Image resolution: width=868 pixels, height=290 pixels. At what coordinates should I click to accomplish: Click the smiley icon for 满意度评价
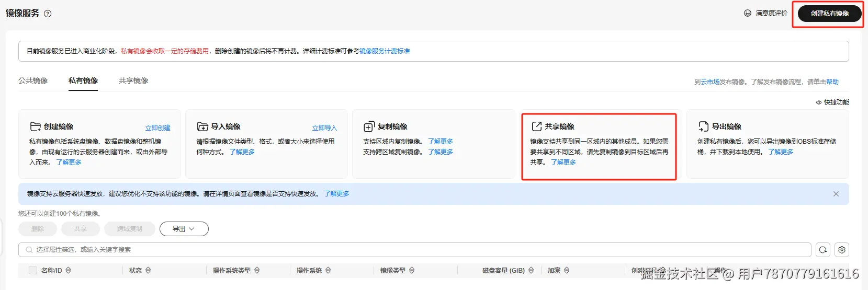(748, 13)
